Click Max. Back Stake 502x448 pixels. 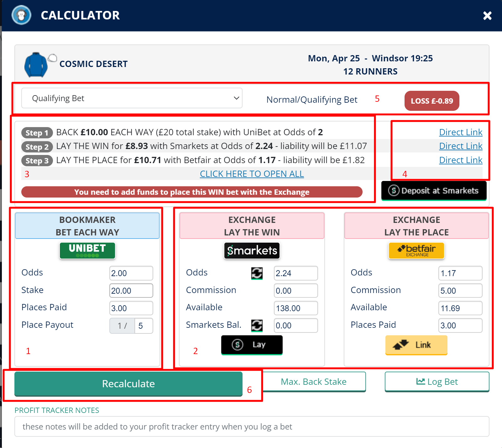(x=314, y=382)
